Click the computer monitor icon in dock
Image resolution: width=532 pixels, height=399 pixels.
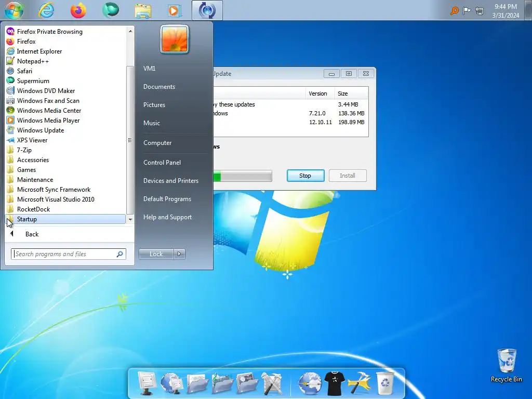coord(147,383)
